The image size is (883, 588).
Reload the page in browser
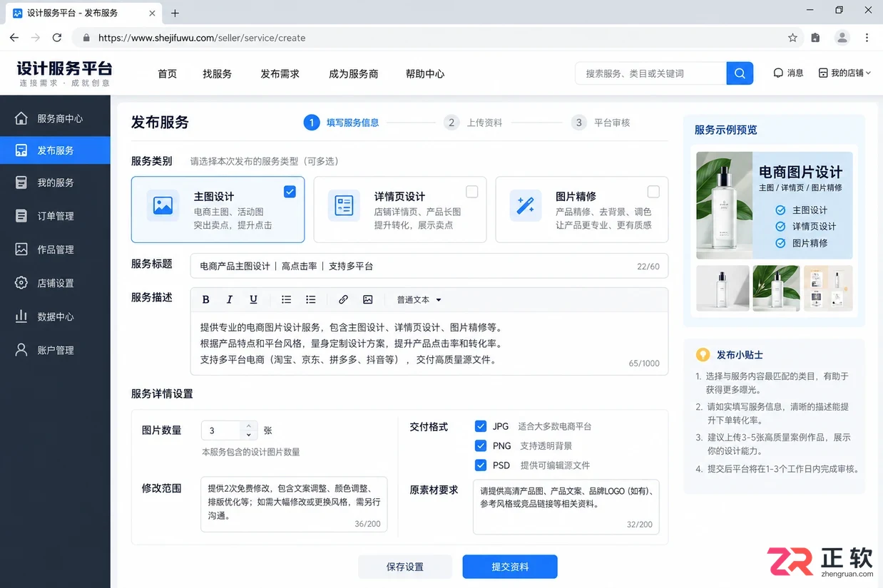[x=57, y=38]
